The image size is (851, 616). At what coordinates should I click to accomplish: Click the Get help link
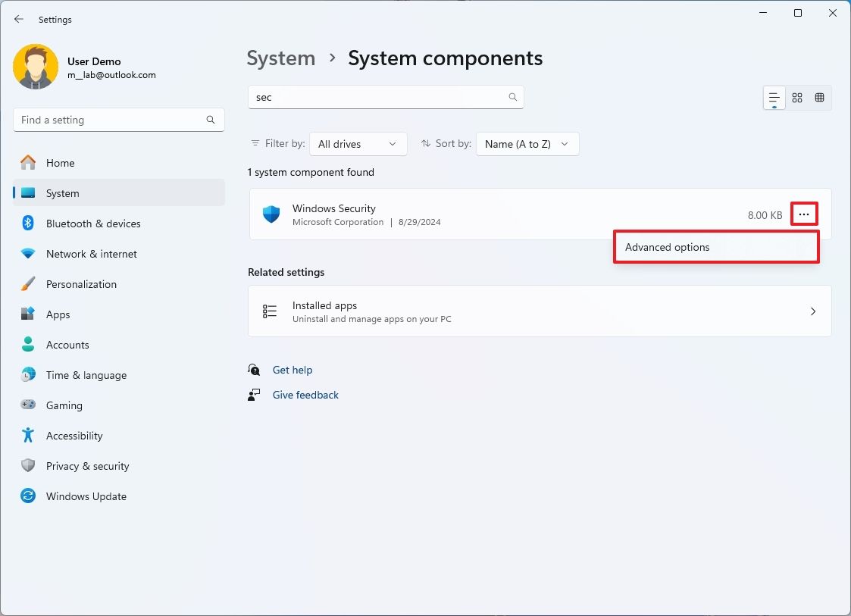point(293,370)
